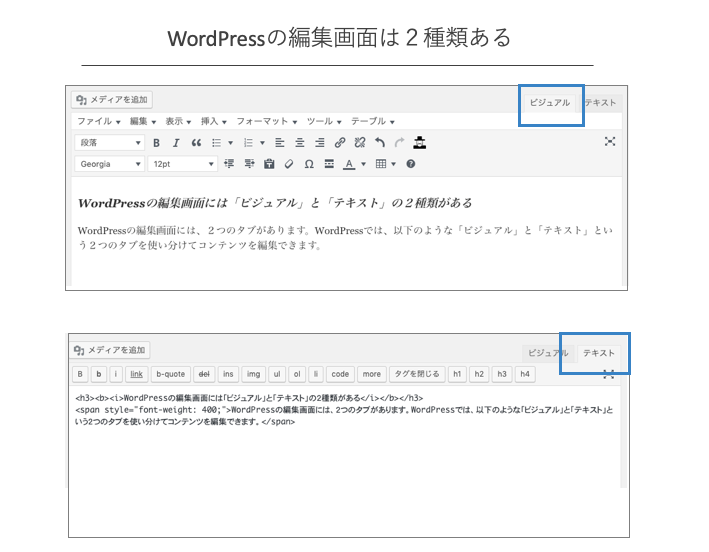
Task: Expand the table options arrow
Action: point(393,164)
